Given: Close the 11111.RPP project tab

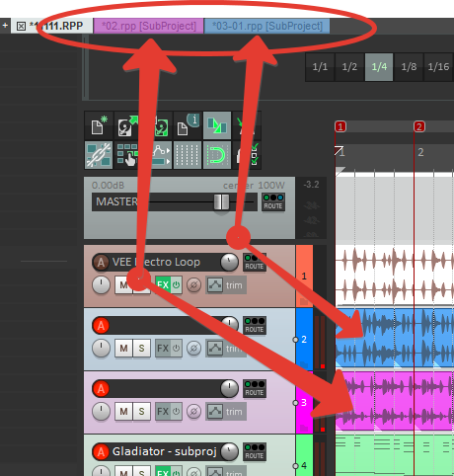Looking at the screenshot, I should [x=21, y=26].
